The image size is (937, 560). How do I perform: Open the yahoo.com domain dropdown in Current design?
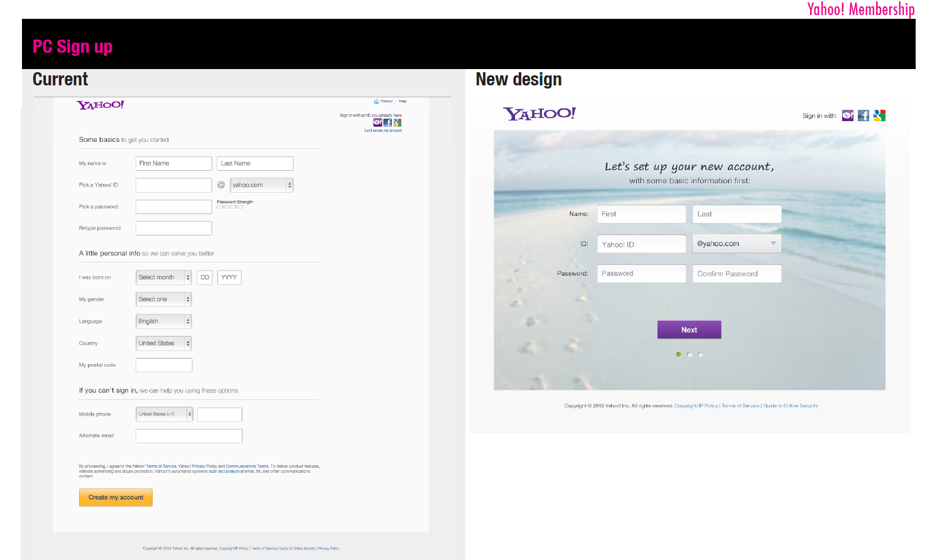262,185
